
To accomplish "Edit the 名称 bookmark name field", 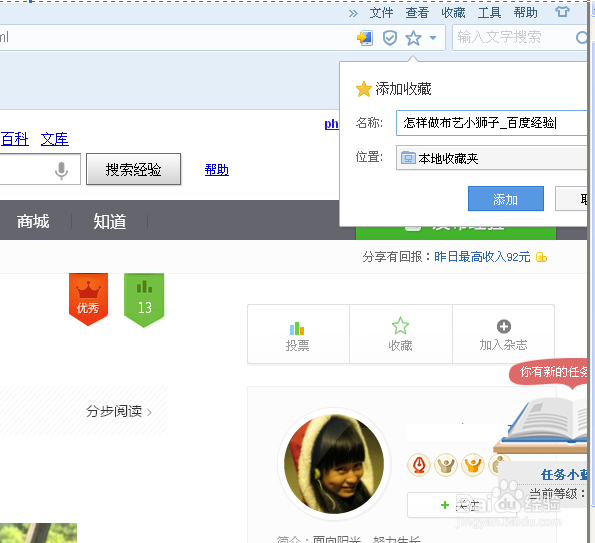I will point(492,123).
